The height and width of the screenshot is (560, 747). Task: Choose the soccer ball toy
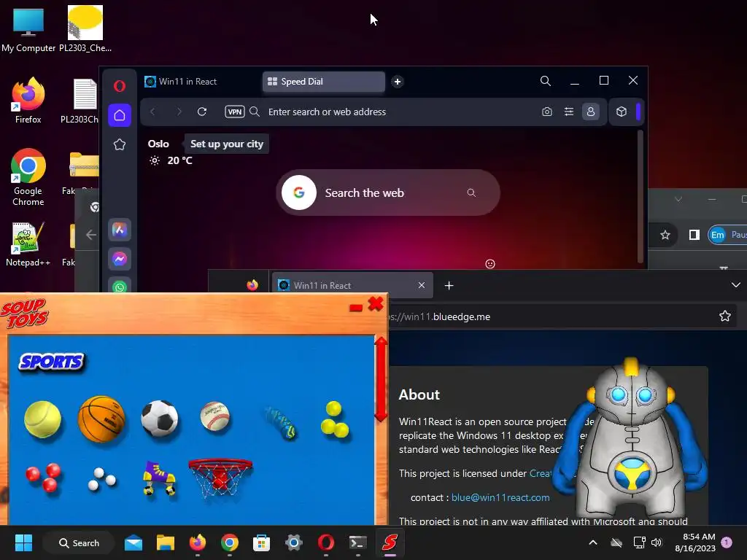click(160, 418)
